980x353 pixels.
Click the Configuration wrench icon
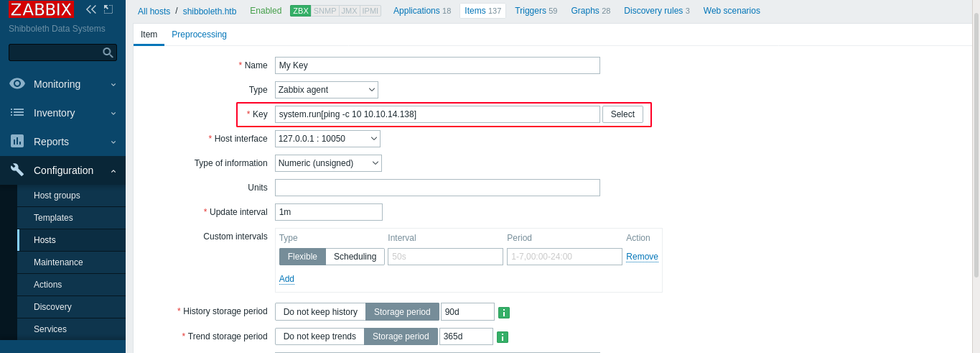(17, 170)
